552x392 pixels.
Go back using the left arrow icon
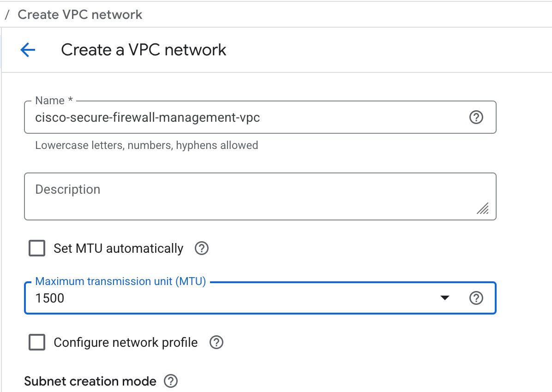[28, 50]
